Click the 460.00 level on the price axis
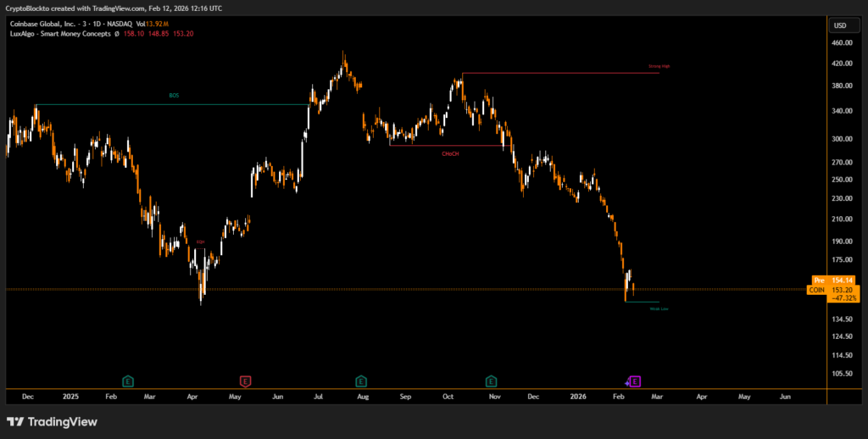 (x=842, y=42)
